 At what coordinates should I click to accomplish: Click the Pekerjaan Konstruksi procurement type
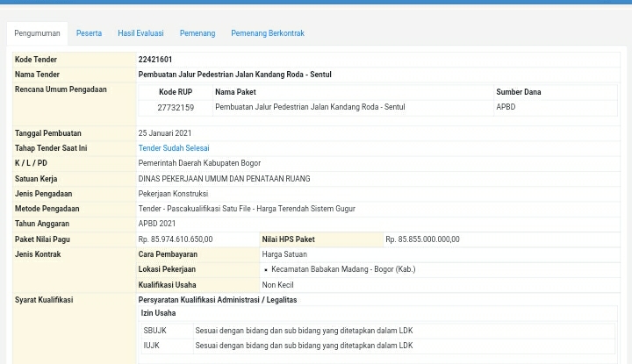(172, 194)
